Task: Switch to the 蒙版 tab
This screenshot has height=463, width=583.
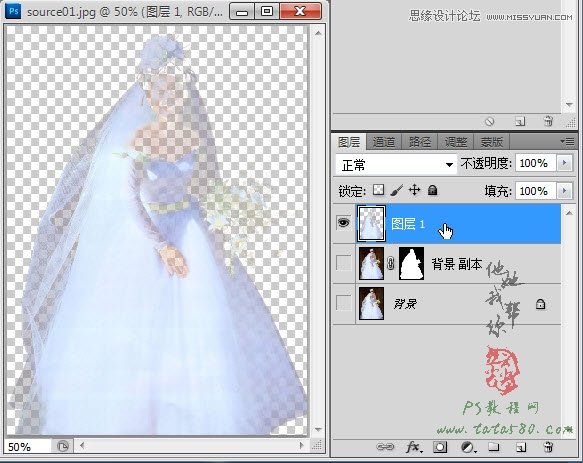Action: point(492,142)
